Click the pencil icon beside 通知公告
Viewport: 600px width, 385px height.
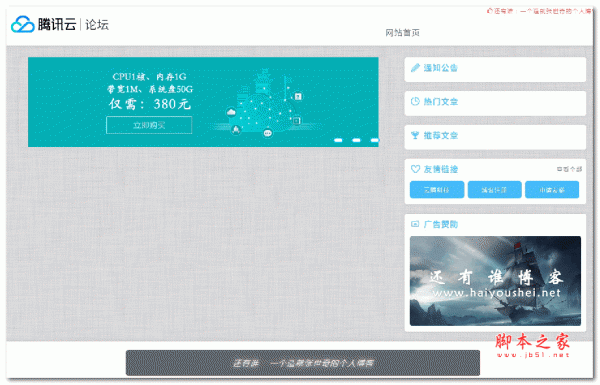(x=415, y=68)
